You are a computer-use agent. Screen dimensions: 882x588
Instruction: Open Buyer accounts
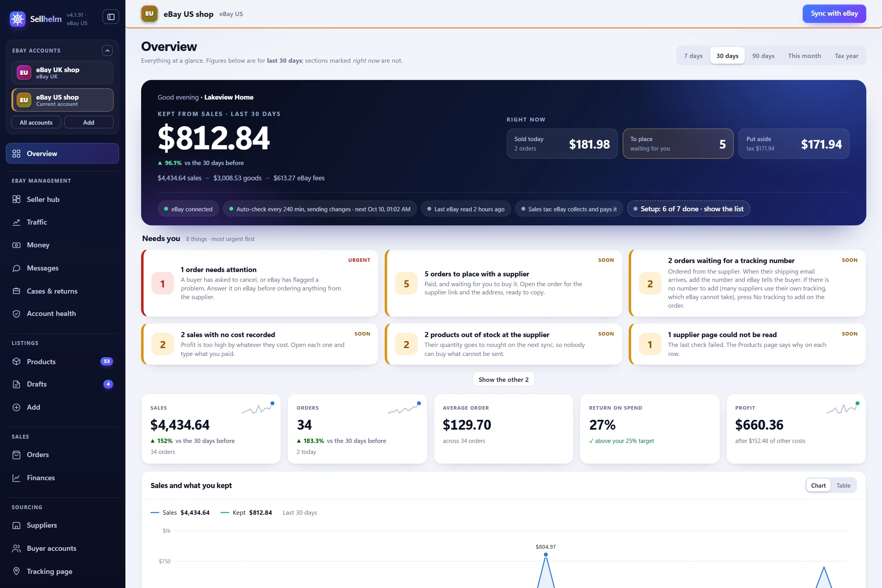pos(62,548)
